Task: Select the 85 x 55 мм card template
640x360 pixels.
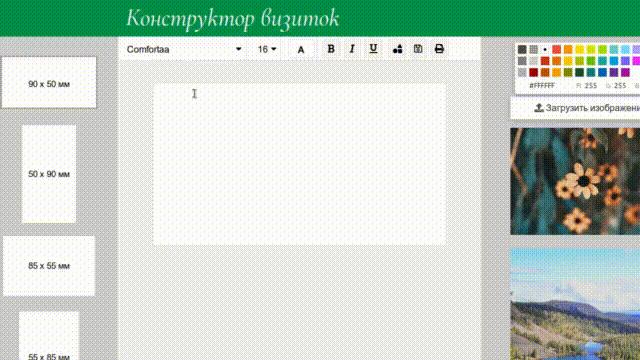Action: 49,266
